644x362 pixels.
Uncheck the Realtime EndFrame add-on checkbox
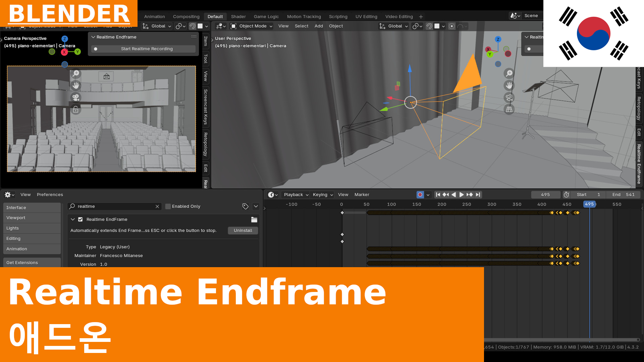[x=80, y=220]
